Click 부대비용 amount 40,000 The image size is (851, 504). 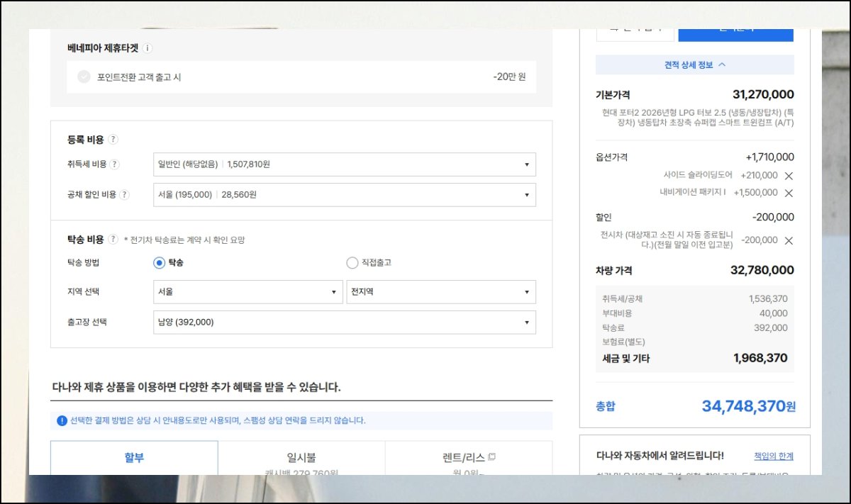point(774,313)
